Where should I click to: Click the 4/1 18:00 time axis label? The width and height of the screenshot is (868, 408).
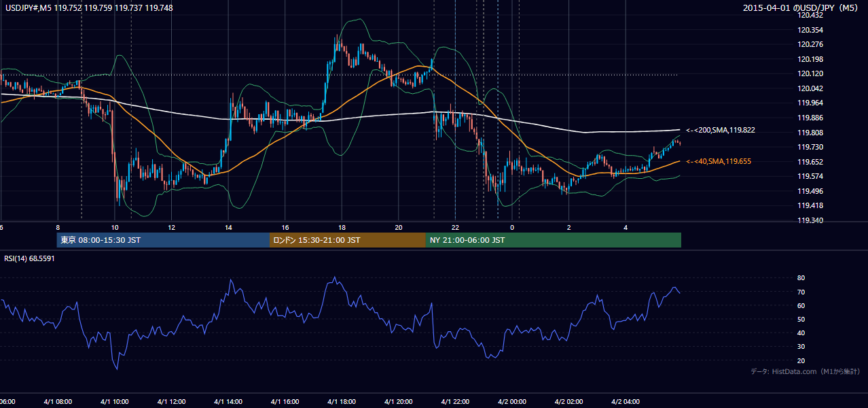coord(342,401)
